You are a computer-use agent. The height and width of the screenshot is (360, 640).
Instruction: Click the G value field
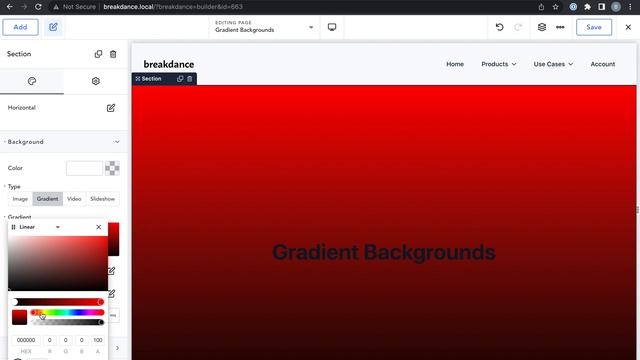click(66, 340)
